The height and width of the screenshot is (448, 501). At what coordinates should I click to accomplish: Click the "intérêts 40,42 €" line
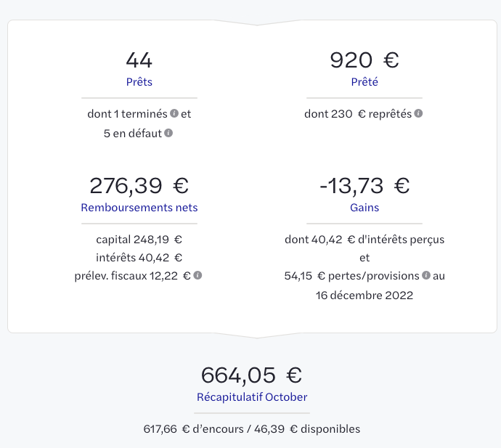coord(139,257)
